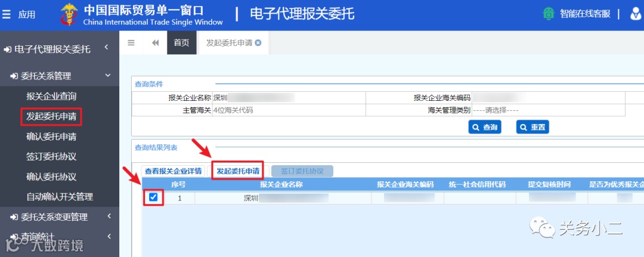This screenshot has width=644, height=257.
Task: Click the double left arrow tab scroller
Action: [155, 43]
